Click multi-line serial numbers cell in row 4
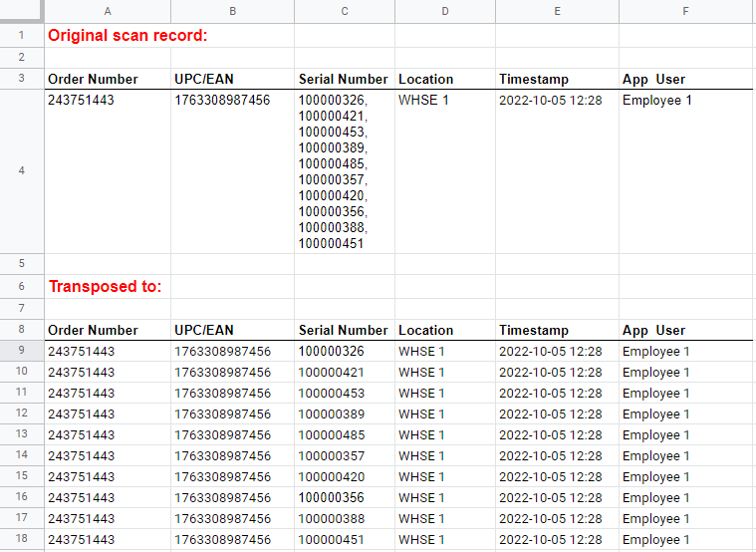The height and width of the screenshot is (552, 756). 345,171
